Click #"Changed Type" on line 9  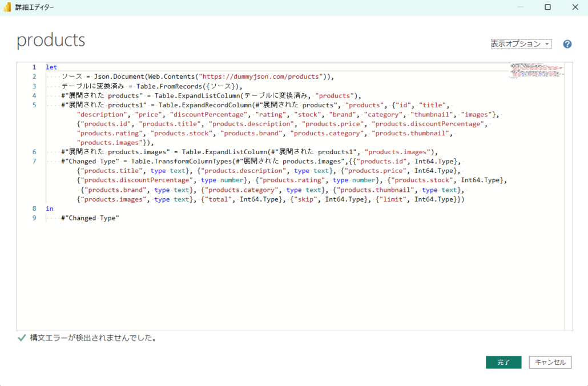tap(90, 218)
